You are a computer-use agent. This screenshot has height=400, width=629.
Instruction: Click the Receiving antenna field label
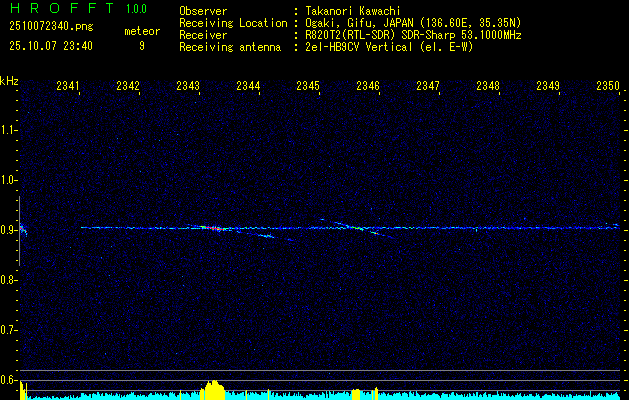point(230,47)
